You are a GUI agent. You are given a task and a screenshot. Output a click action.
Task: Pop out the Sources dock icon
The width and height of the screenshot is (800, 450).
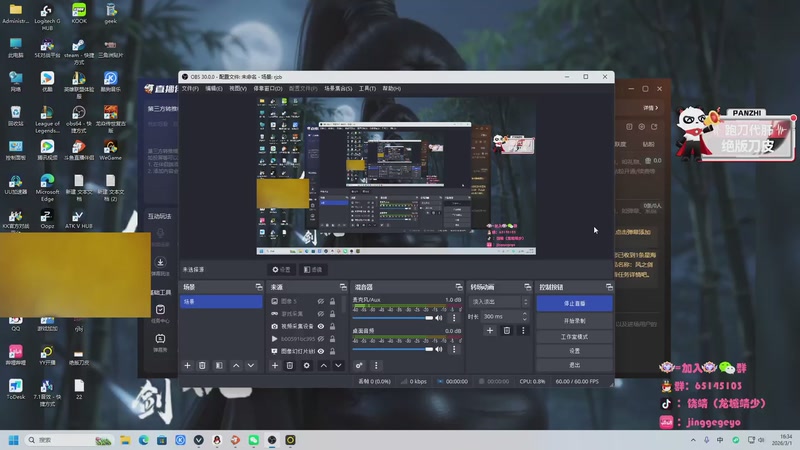pos(343,287)
